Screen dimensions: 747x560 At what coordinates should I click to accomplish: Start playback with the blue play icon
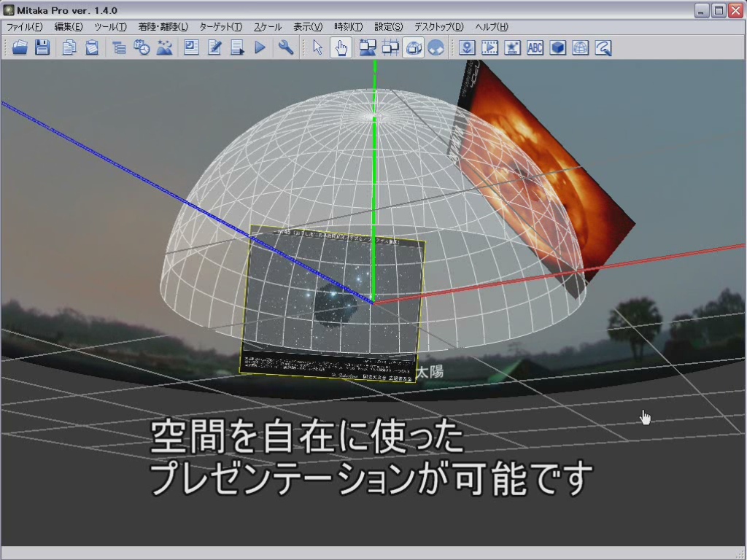260,47
